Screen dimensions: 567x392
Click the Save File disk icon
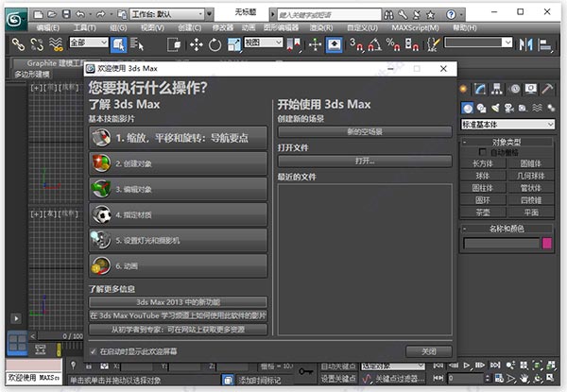(66, 14)
